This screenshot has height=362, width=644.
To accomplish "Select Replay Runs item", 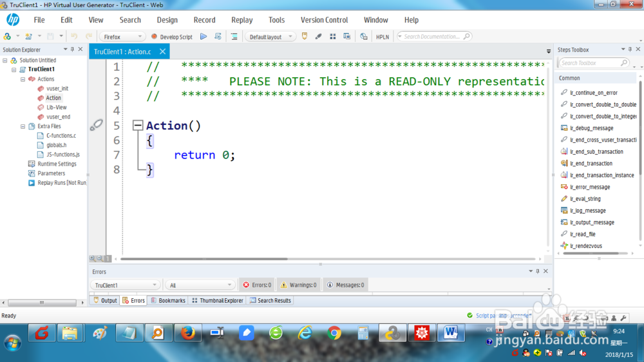I will [x=62, y=183].
